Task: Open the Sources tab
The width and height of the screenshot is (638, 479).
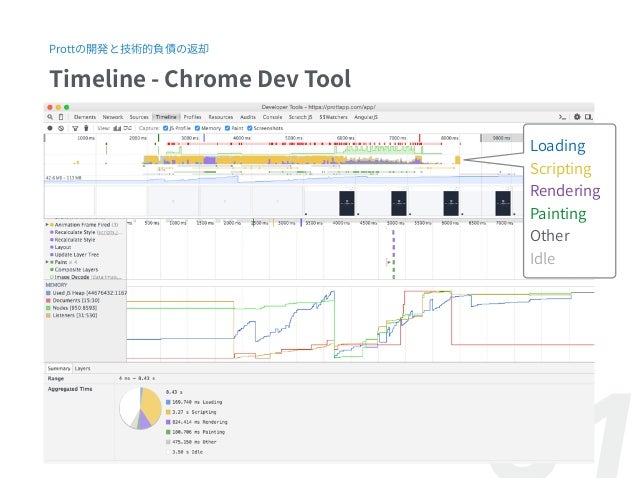Action: [139, 117]
